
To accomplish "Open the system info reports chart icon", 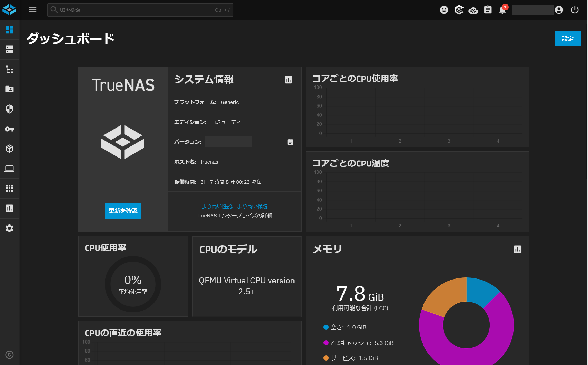I will (288, 80).
